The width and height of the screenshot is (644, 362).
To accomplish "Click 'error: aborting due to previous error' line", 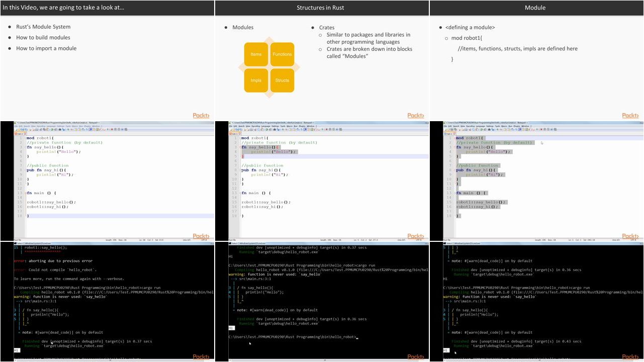I will coord(53,261).
